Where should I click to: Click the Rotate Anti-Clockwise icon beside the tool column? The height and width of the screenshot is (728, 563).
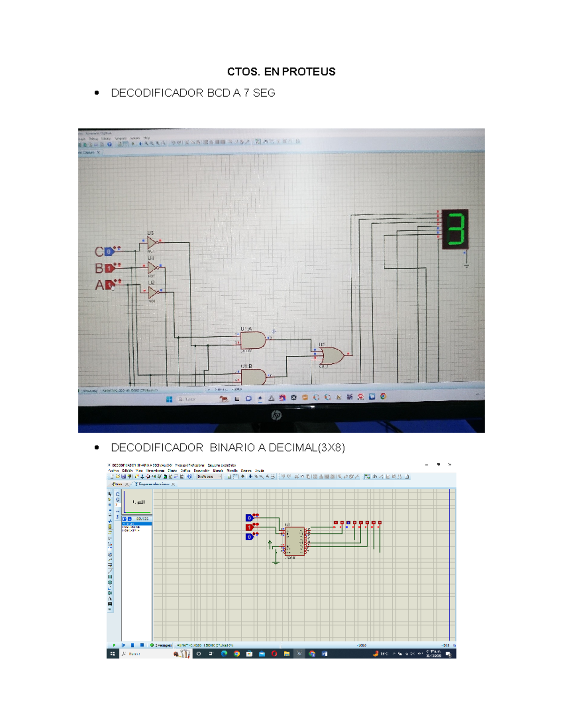point(118,500)
